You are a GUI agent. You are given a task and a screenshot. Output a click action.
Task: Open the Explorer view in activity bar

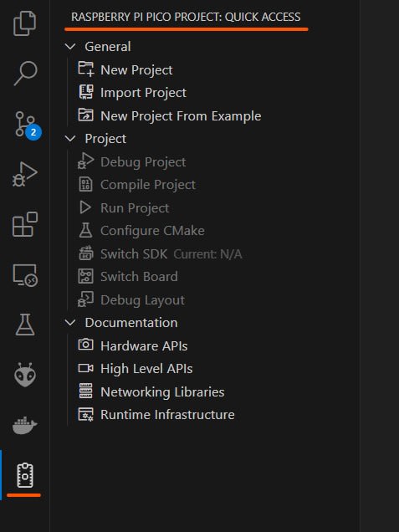pyautogui.click(x=25, y=23)
